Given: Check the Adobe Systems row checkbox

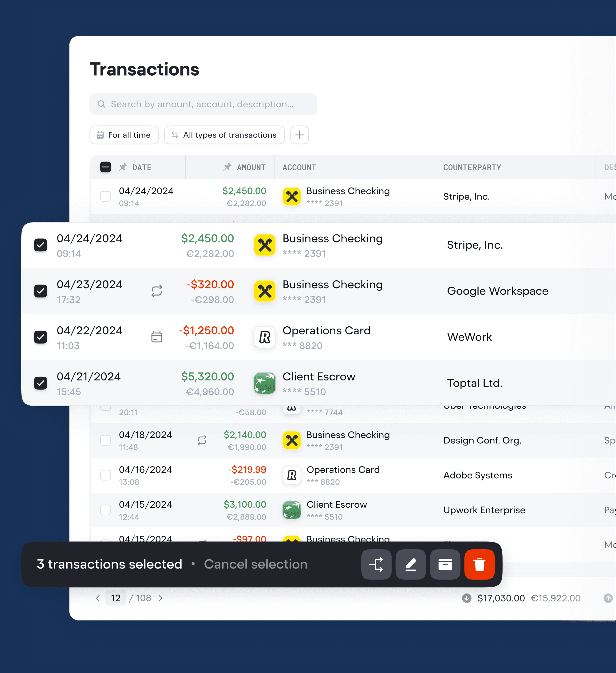Looking at the screenshot, I should click(x=105, y=475).
